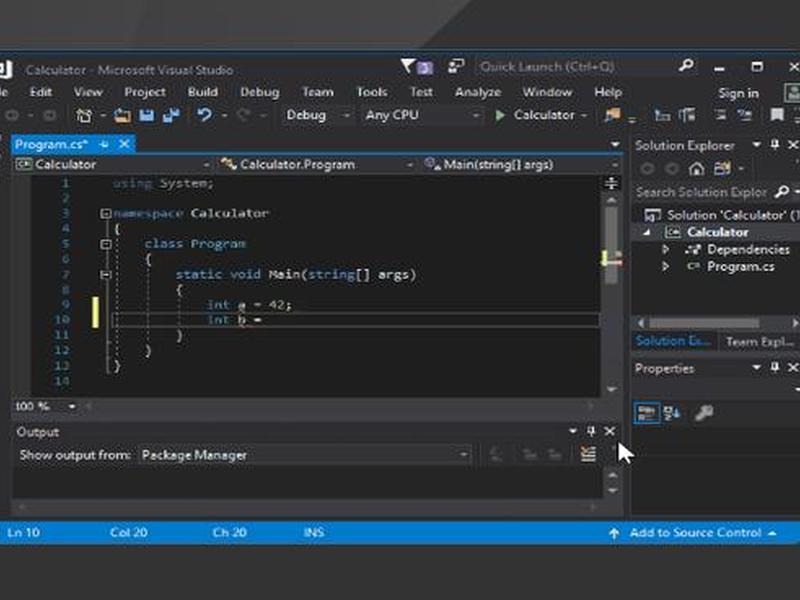
Task: Click the Save All toolbar icon
Action: pyautogui.click(x=171, y=116)
